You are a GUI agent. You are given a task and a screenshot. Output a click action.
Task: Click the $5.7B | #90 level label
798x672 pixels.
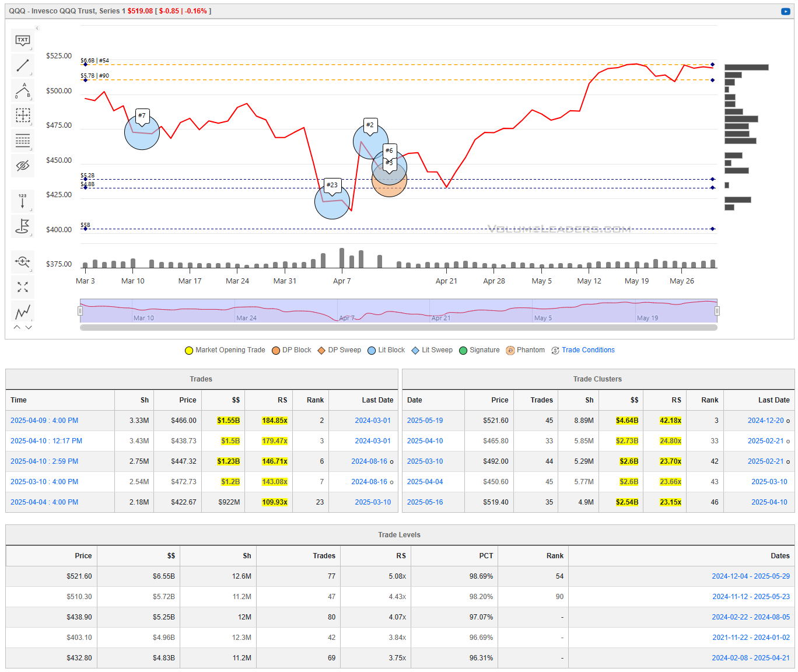coord(94,76)
